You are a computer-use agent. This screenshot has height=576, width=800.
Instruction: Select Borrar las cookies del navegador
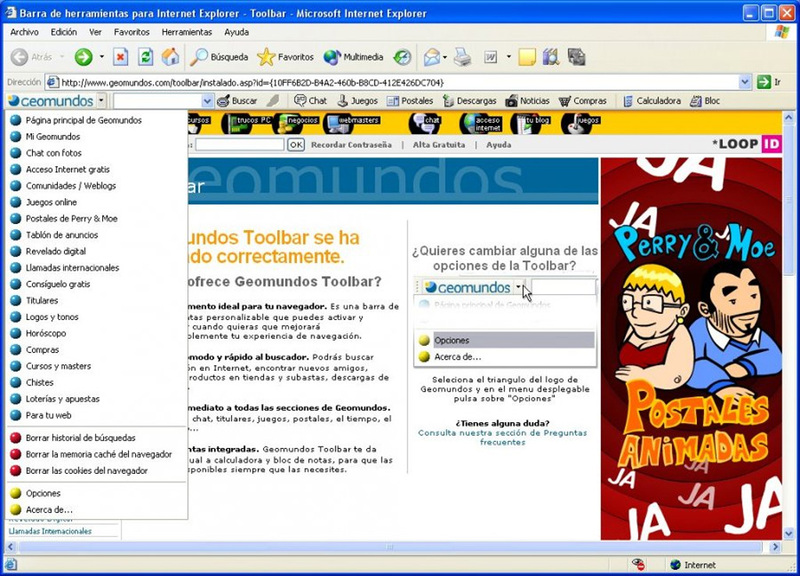click(96, 470)
